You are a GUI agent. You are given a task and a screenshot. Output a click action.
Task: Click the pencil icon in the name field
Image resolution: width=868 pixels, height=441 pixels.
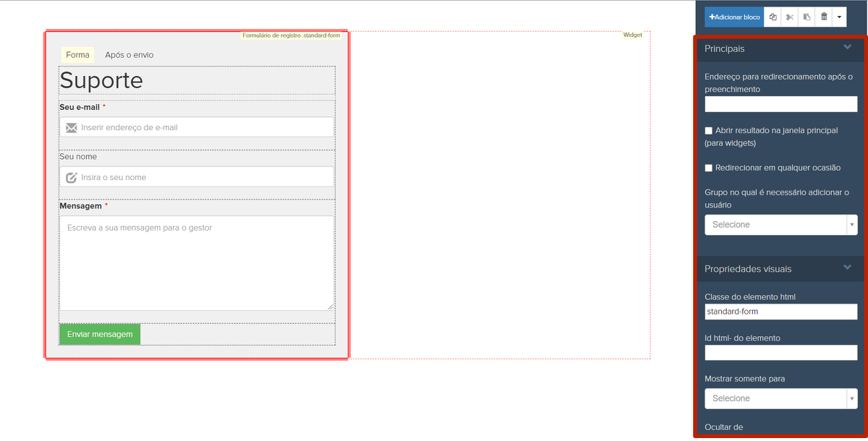click(71, 177)
